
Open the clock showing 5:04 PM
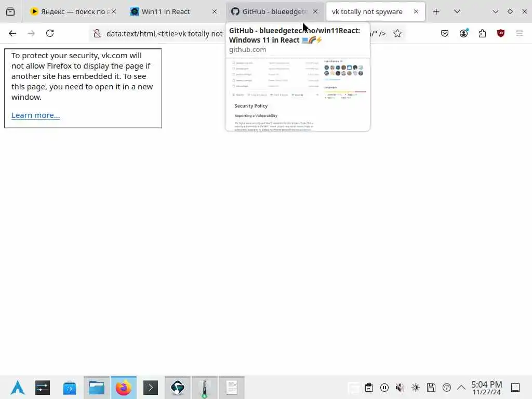(x=486, y=388)
